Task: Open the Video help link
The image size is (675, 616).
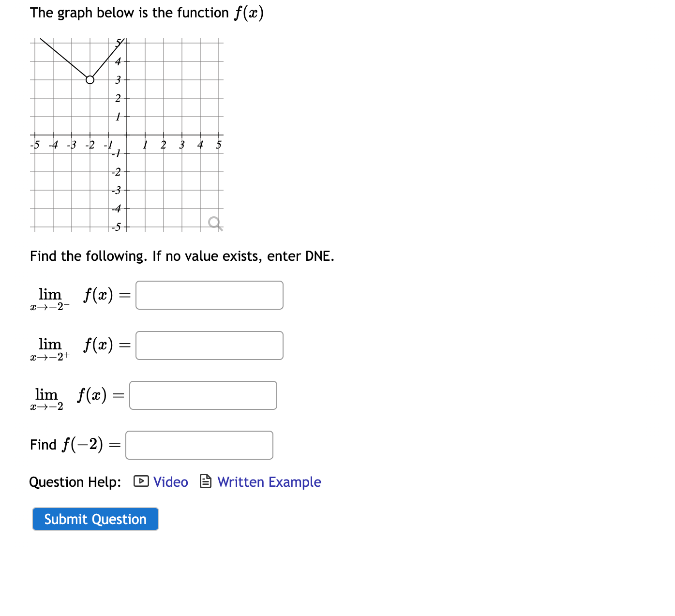Action: coord(170,482)
